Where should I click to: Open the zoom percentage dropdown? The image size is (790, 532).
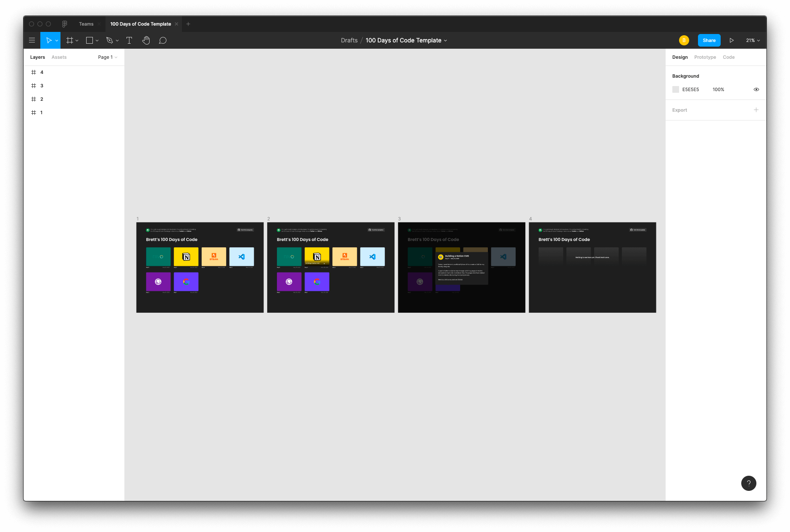pos(752,40)
